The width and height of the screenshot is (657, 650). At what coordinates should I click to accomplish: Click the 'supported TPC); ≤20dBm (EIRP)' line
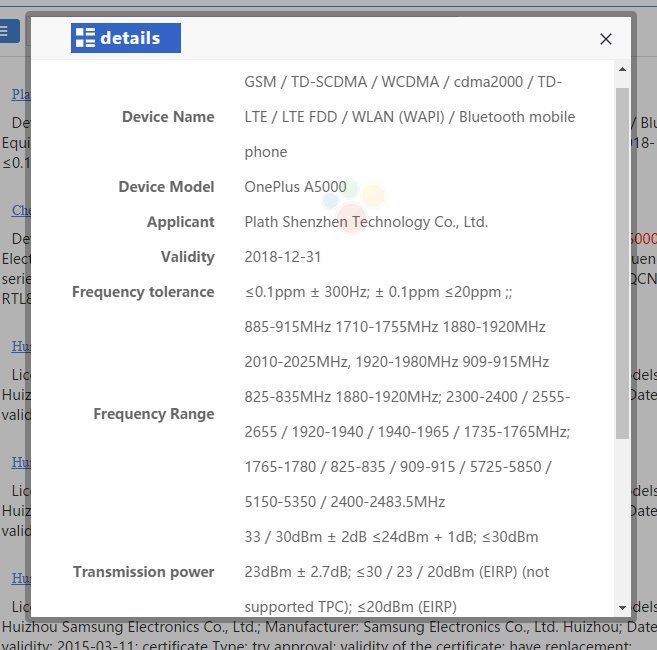(x=350, y=607)
